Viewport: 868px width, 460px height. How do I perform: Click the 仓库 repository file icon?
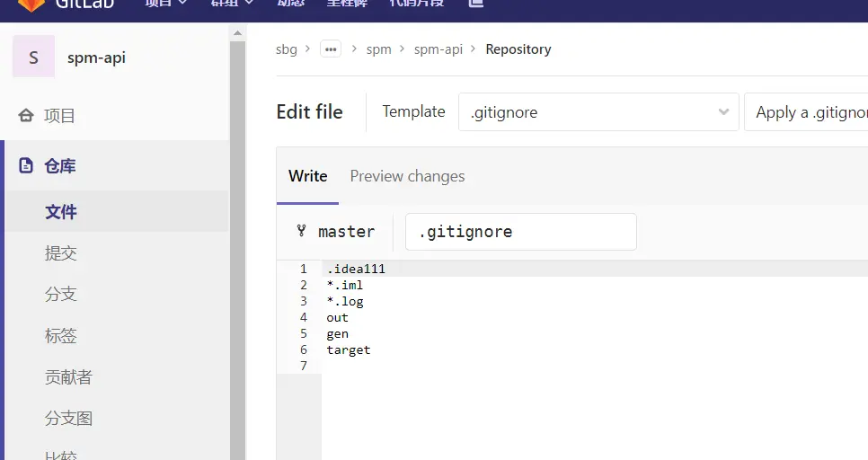(26, 165)
